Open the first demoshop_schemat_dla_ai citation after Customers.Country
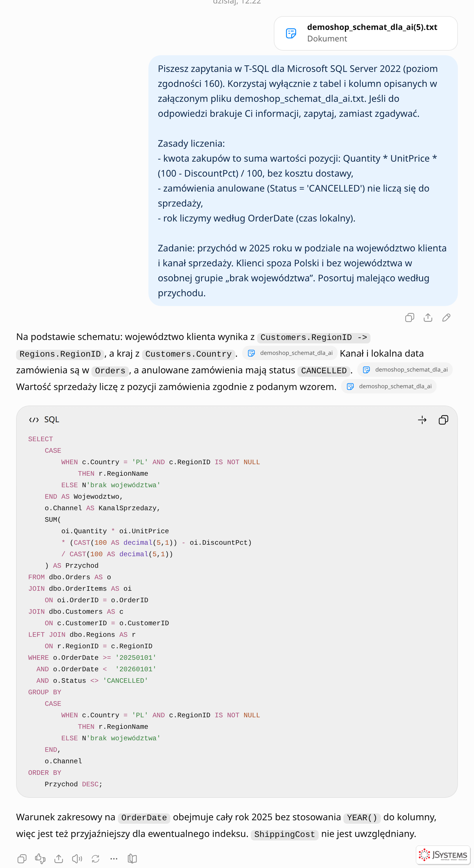474x868 pixels. click(290, 353)
